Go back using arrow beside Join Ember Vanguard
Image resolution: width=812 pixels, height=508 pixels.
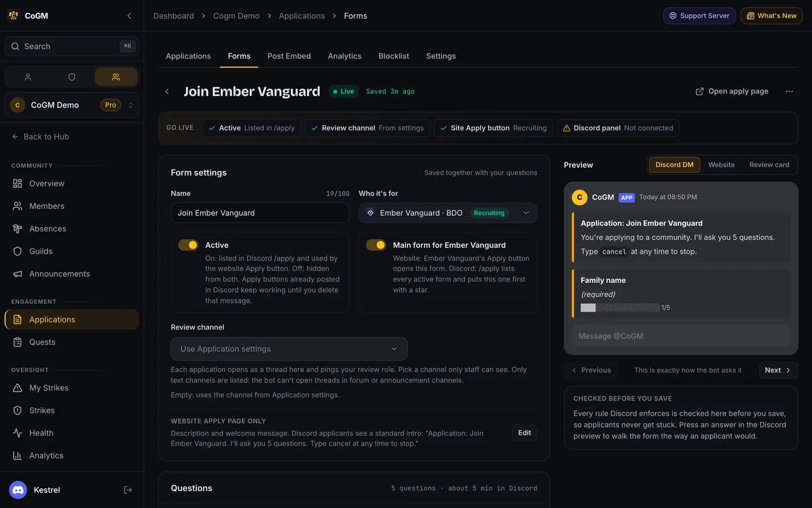[167, 91]
